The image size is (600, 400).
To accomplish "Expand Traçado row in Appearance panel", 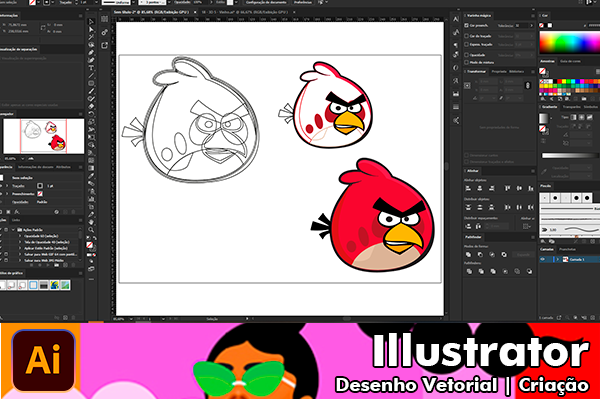I will point(7,186).
